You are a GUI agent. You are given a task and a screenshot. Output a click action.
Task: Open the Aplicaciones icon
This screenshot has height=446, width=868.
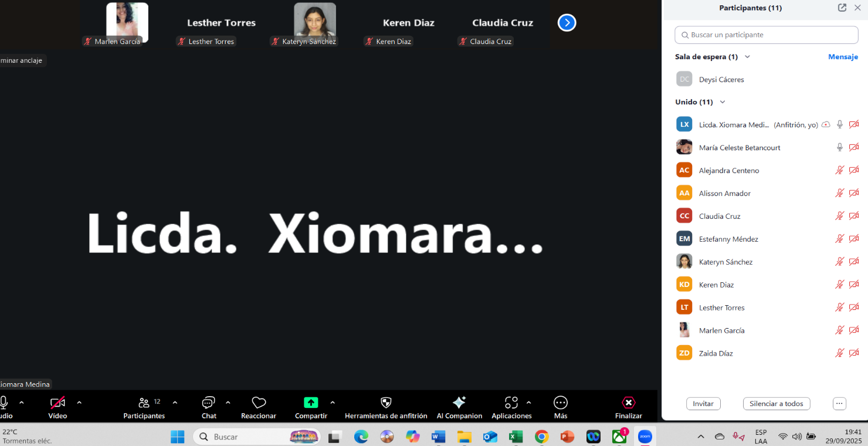(511, 403)
